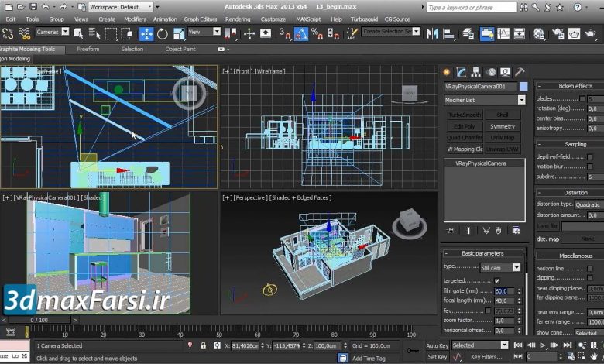The image size is (604, 364).
Task: Click the Bind to Space Warp icon
Action: click(x=25, y=34)
